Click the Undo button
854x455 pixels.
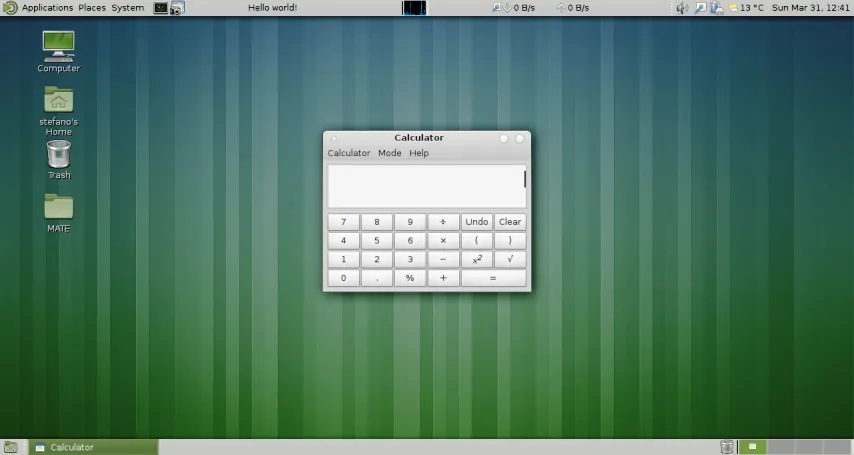coord(477,222)
